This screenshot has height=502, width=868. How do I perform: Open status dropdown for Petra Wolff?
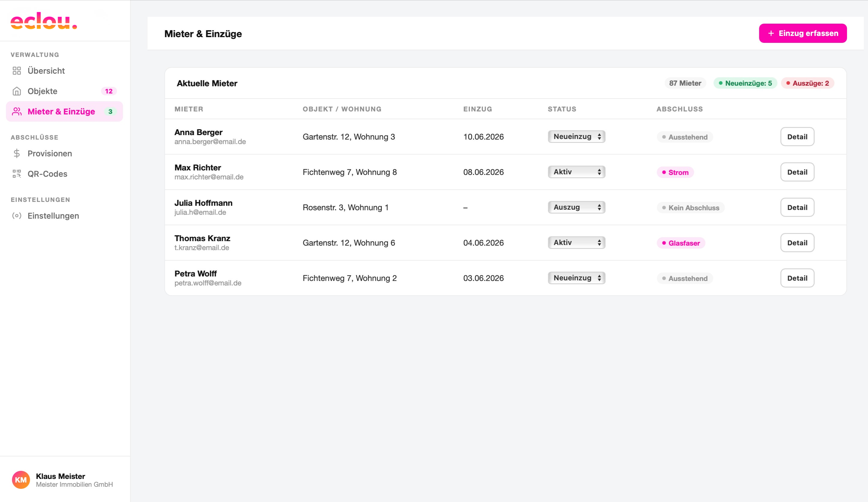576,278
